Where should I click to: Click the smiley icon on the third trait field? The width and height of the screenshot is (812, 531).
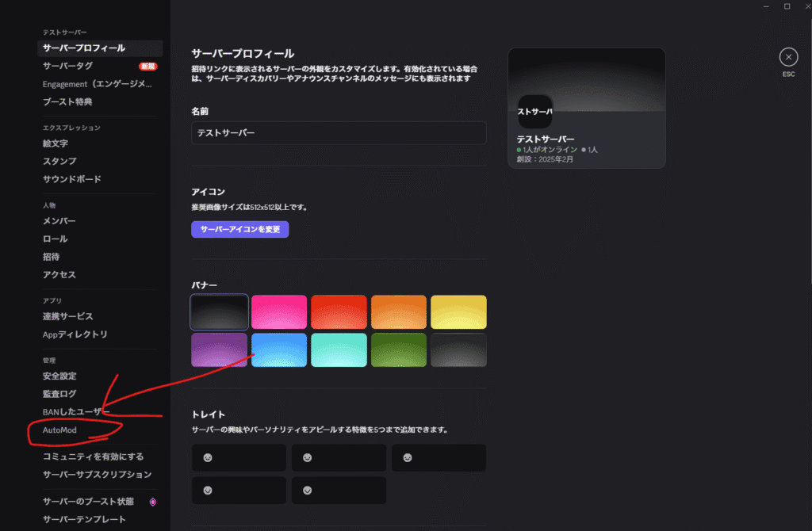click(408, 457)
